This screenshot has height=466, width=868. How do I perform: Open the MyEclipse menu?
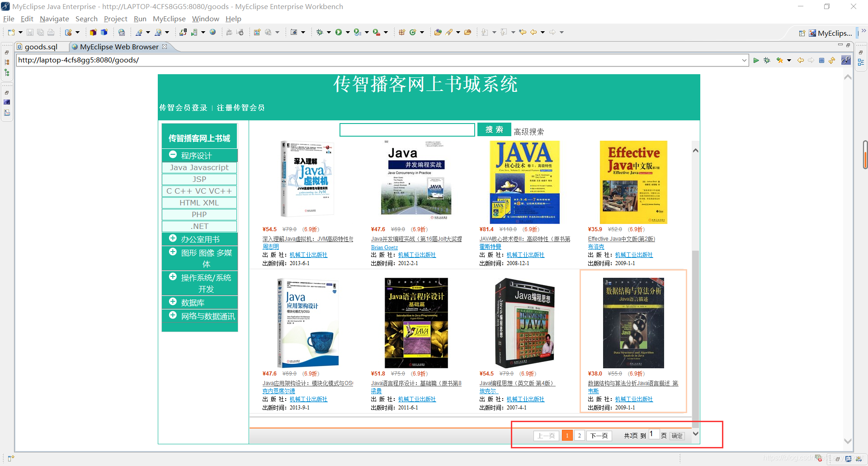point(169,19)
